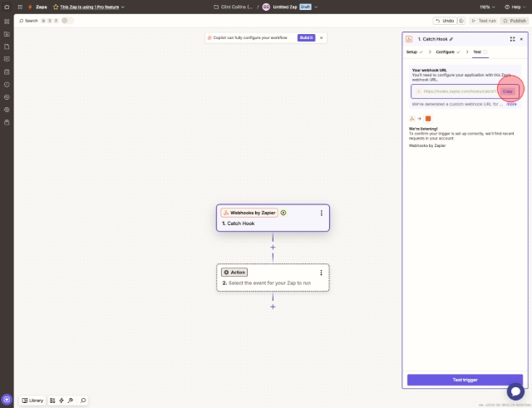Open the Clint Collins folder breadcrumb

pyautogui.click(x=234, y=7)
